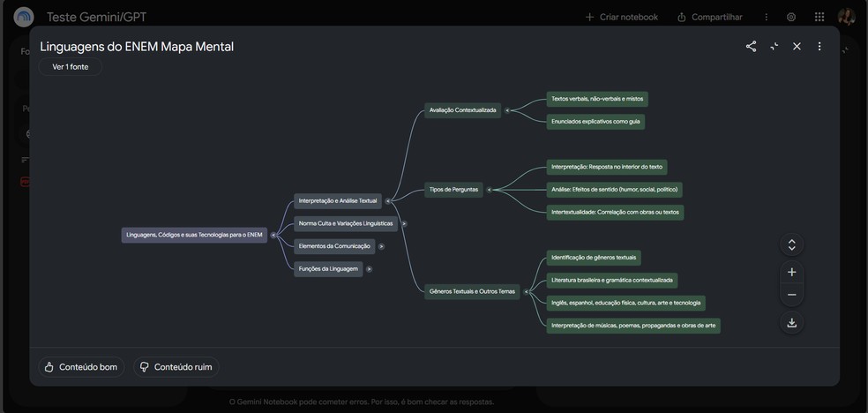Click leaf Identificação de gêneros textuais
This screenshot has width=868, height=413.
(x=594, y=258)
